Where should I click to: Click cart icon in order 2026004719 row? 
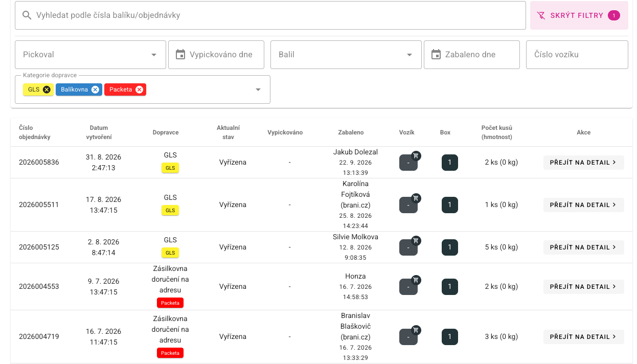coord(416,330)
